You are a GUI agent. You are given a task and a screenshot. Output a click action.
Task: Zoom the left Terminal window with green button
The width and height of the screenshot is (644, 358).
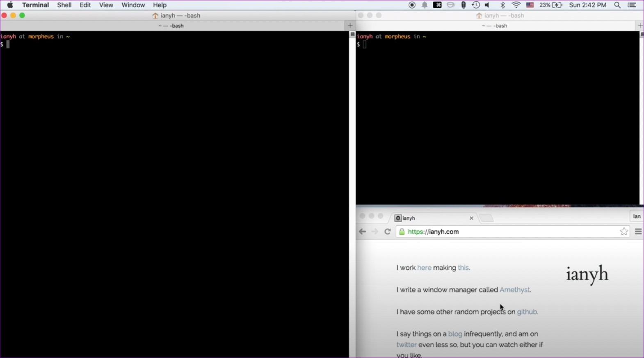[x=22, y=16]
